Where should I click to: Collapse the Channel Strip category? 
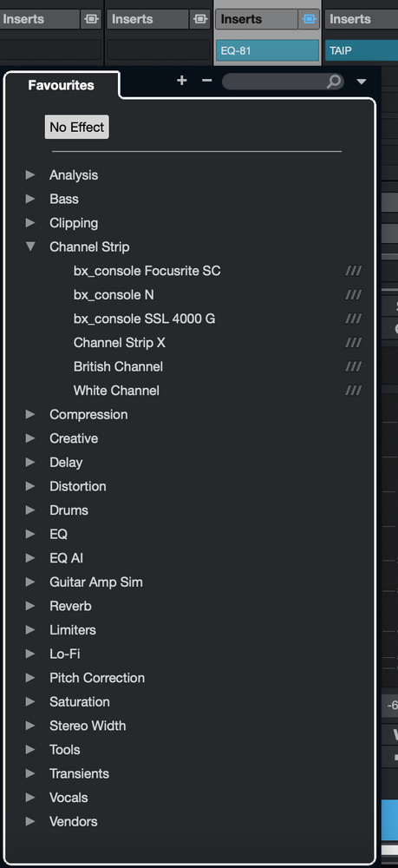coord(30,247)
